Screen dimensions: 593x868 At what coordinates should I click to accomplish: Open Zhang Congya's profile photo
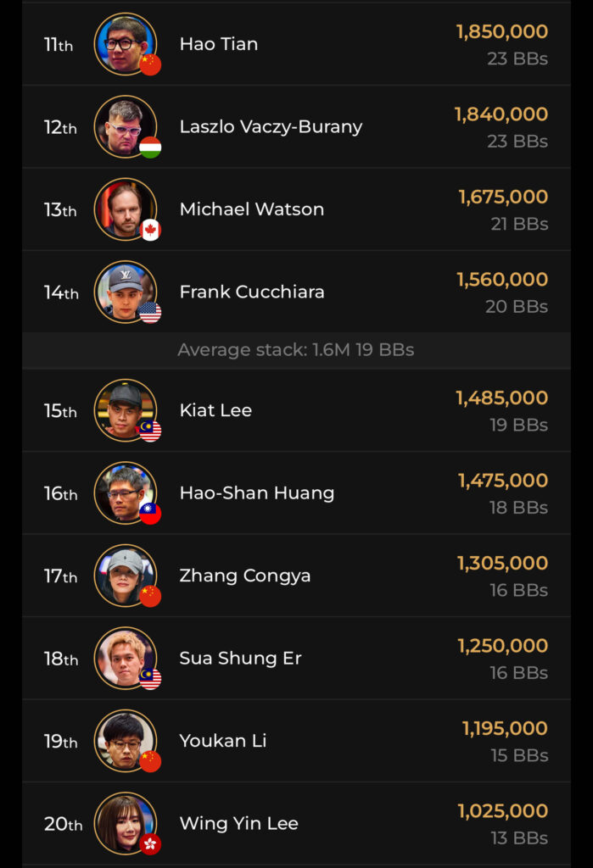pyautogui.click(x=124, y=575)
